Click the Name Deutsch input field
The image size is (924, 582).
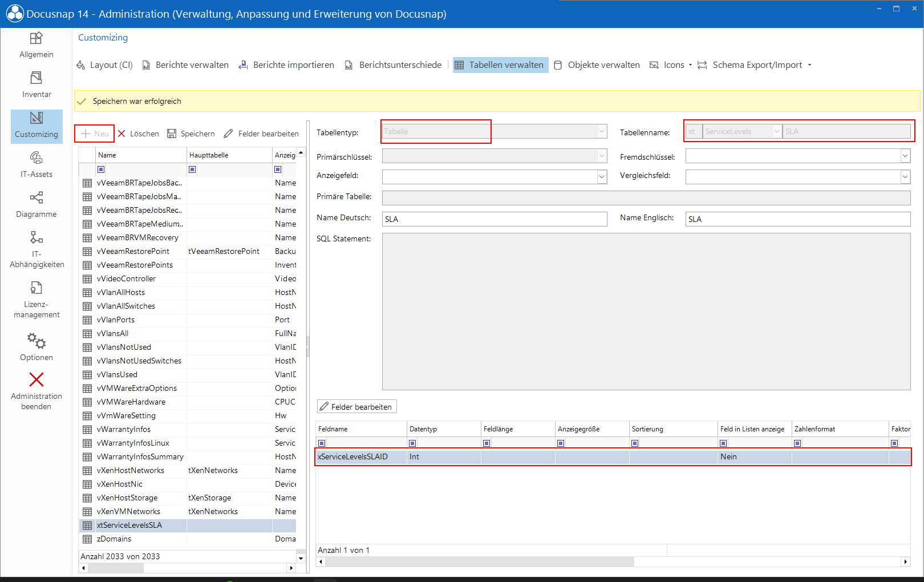tap(495, 219)
